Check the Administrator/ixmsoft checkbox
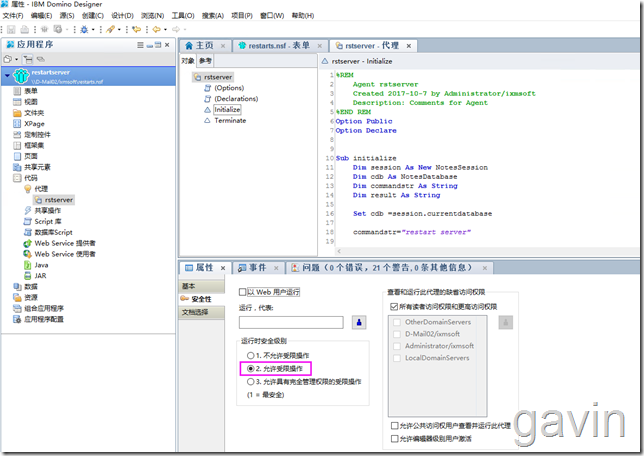 397,346
